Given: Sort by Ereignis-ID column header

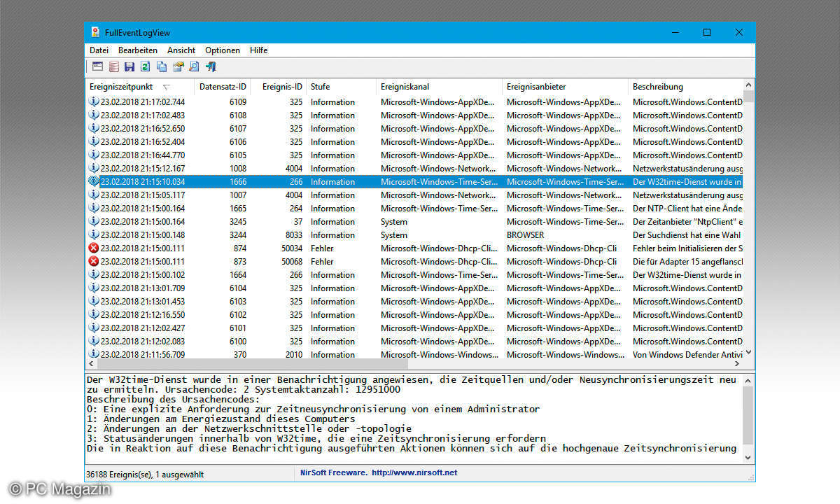Looking at the screenshot, I should [278, 87].
